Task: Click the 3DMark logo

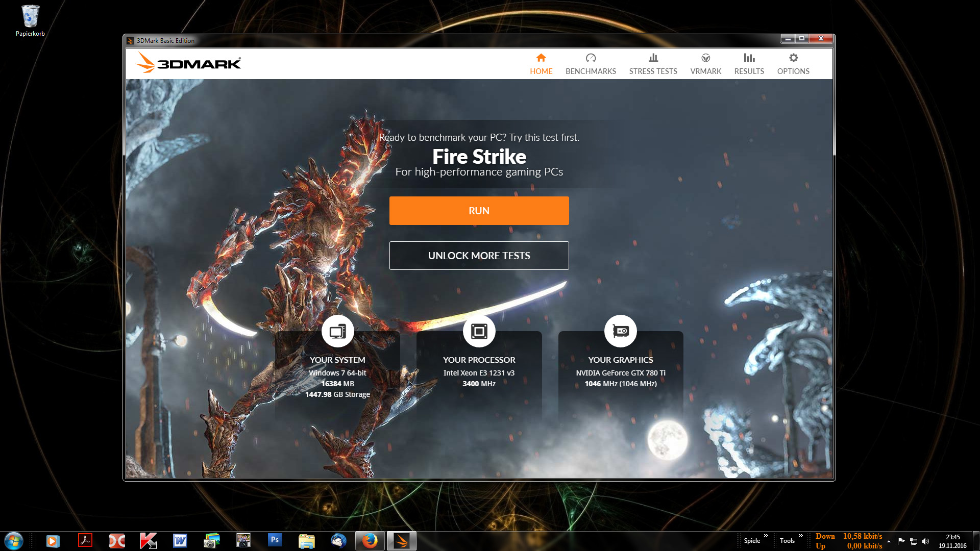Action: tap(188, 63)
